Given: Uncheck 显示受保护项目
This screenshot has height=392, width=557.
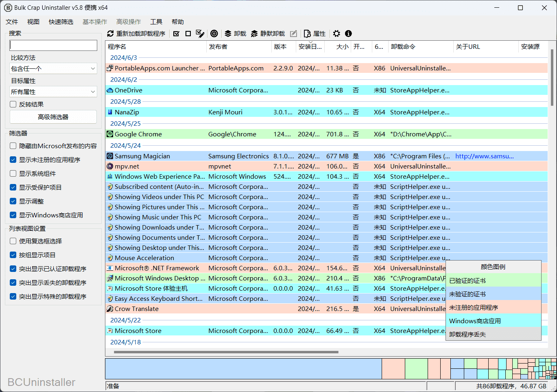Looking at the screenshot, I should (x=13, y=187).
